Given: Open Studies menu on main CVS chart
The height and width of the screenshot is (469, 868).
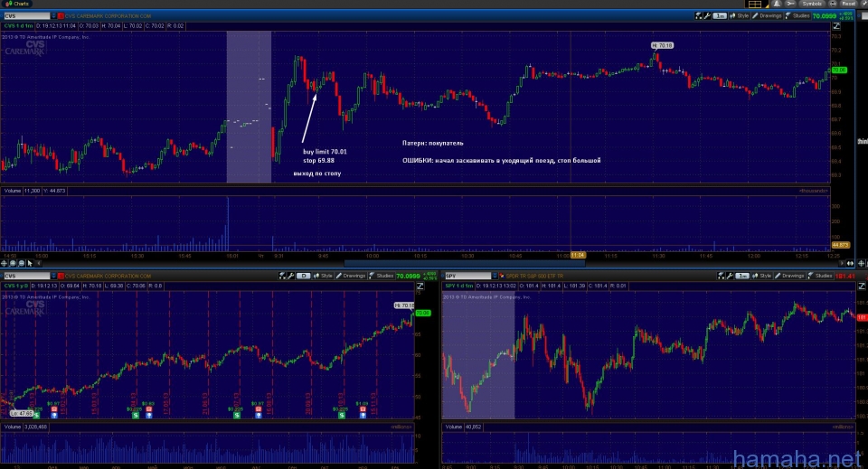Looking at the screenshot, I should (797, 16).
